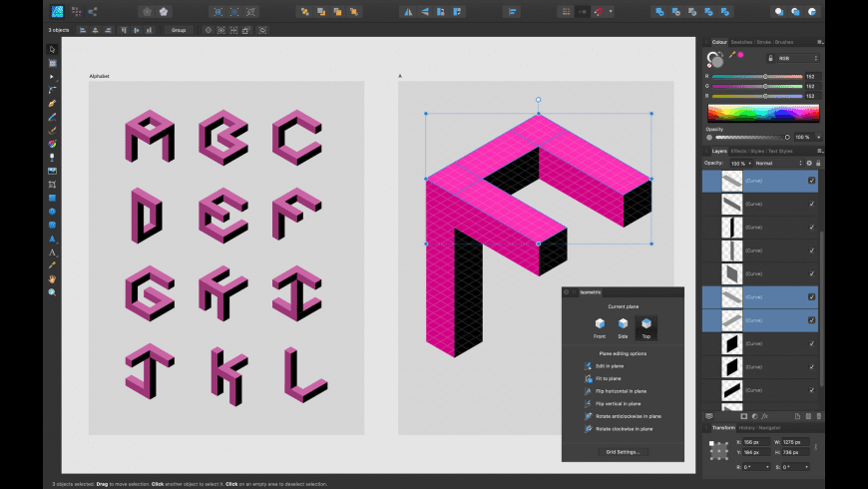Toggle visibility of the seventh Curve layer
The height and width of the screenshot is (489, 868).
click(811, 320)
